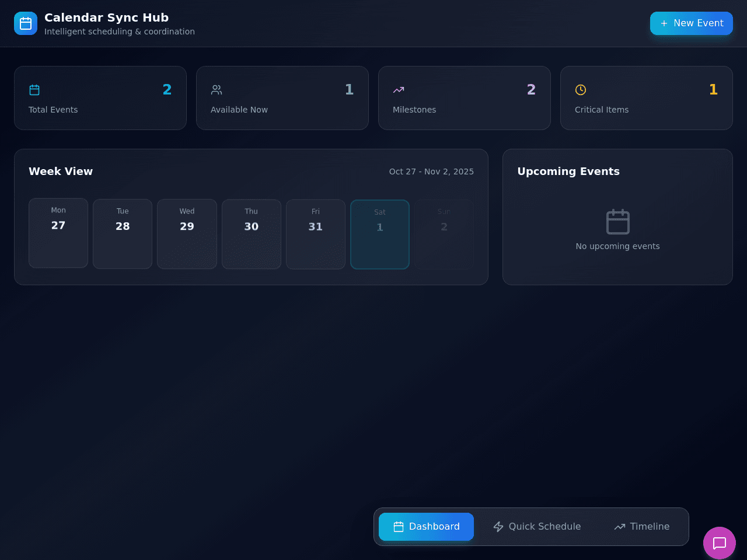The width and height of the screenshot is (747, 560).
Task: Click the people icon in Available Now card
Action: [x=217, y=90]
